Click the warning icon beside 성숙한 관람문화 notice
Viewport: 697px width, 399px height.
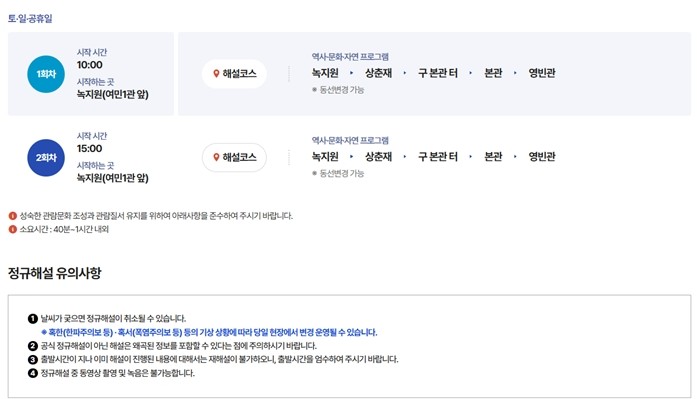[12, 216]
